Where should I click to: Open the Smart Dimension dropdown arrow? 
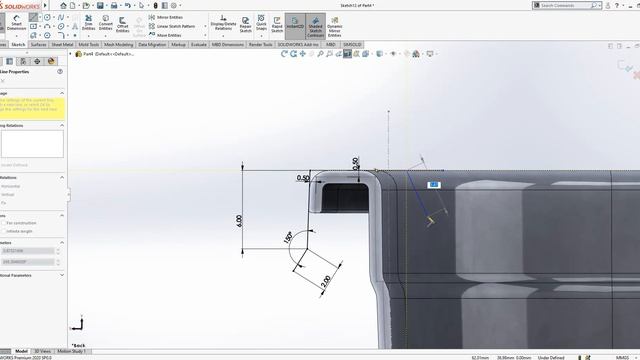tap(16, 36)
